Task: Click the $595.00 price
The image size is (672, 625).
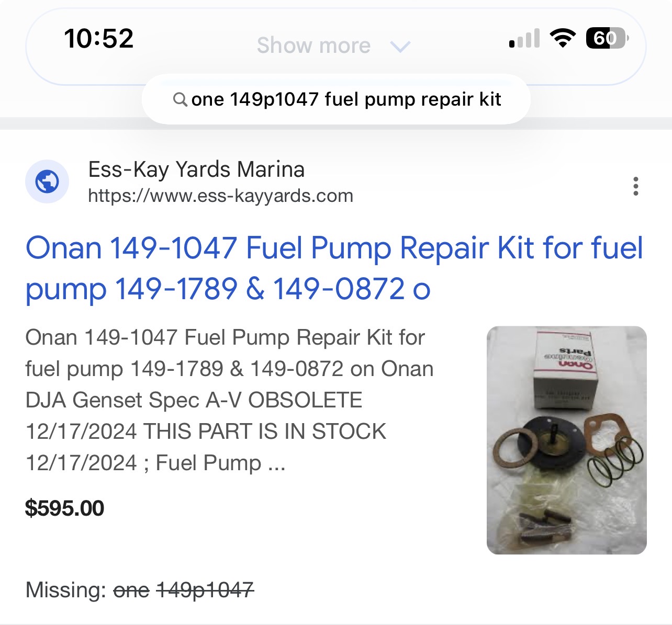Action: tap(65, 508)
